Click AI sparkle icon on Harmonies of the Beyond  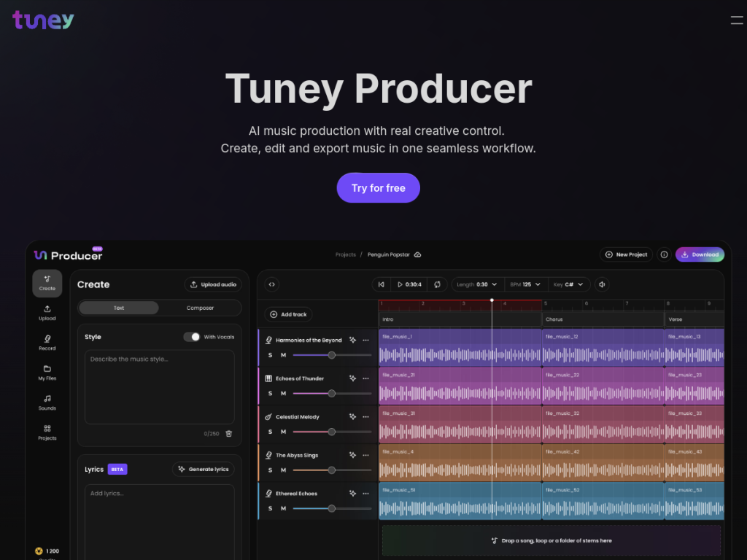click(352, 340)
